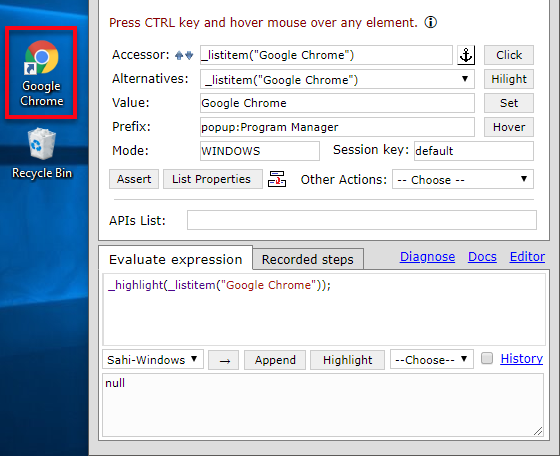
Task: Open the Other Actions Choose dropdown
Action: tap(463, 179)
